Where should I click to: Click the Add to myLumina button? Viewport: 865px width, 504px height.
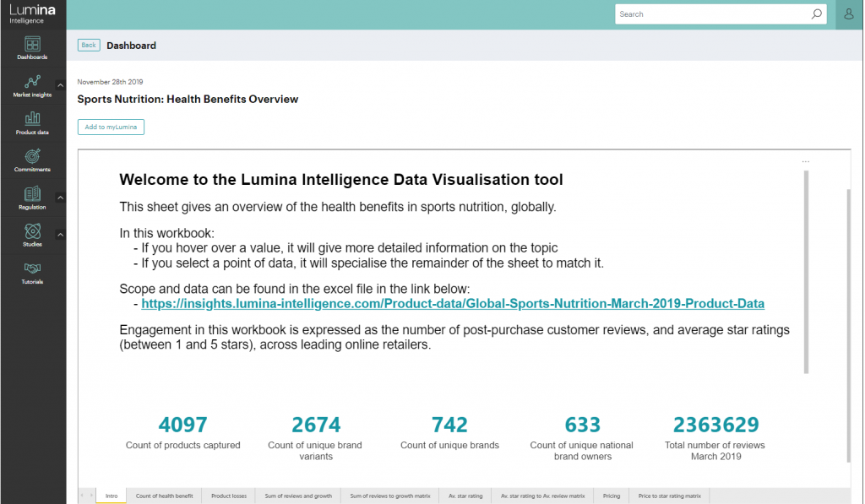coord(112,127)
